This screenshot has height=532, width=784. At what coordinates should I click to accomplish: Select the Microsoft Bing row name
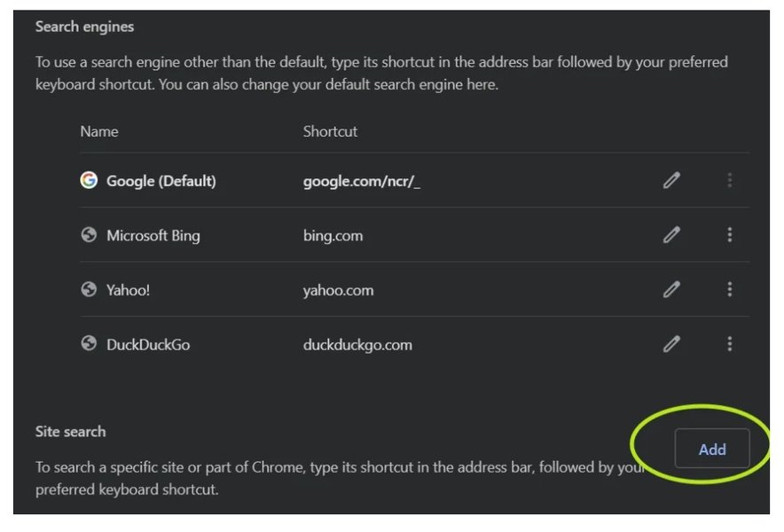(x=153, y=236)
